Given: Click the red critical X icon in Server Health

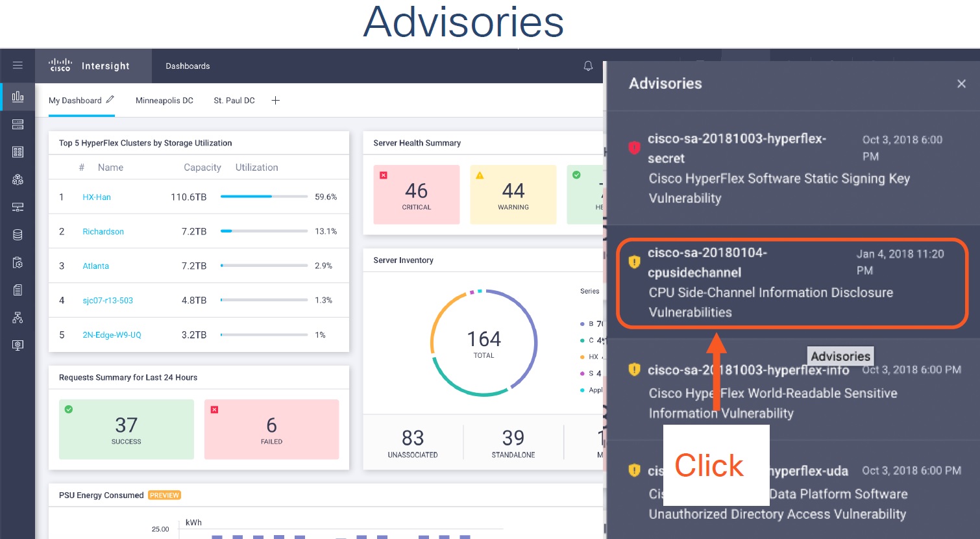Looking at the screenshot, I should click(x=384, y=175).
